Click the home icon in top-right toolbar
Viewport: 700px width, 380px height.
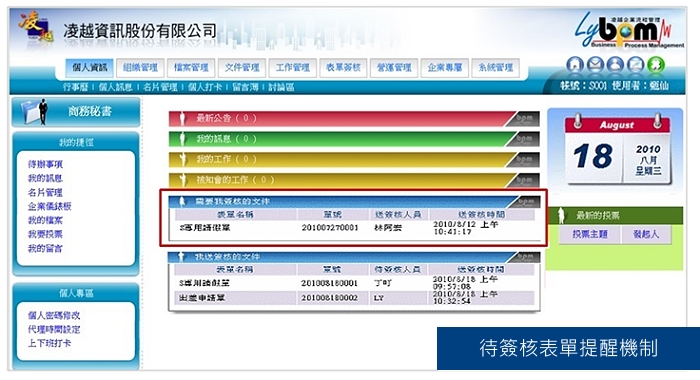575,65
